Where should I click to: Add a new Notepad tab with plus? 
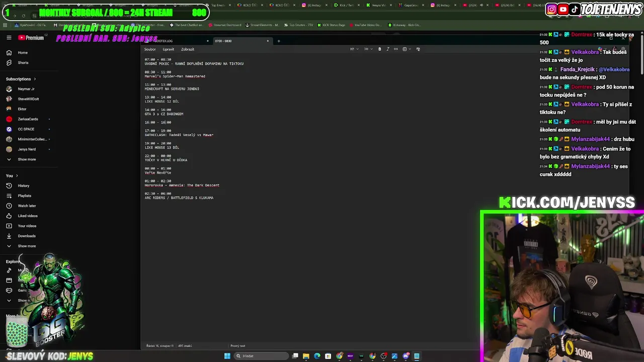click(x=279, y=41)
